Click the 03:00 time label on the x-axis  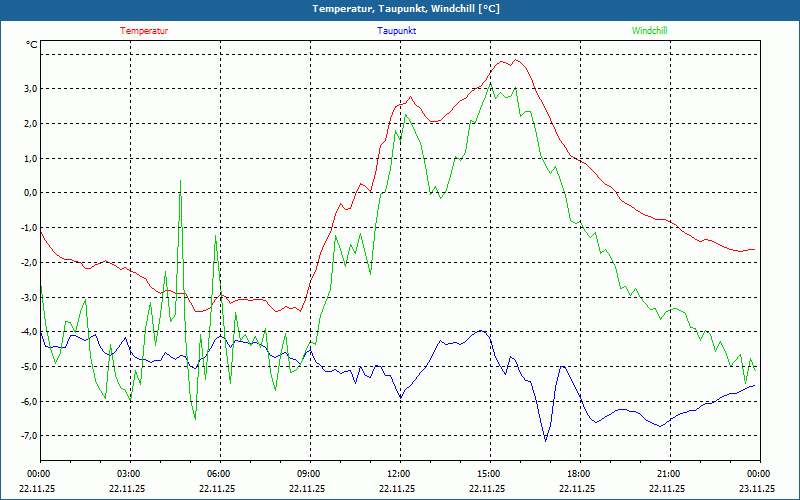[x=129, y=474]
